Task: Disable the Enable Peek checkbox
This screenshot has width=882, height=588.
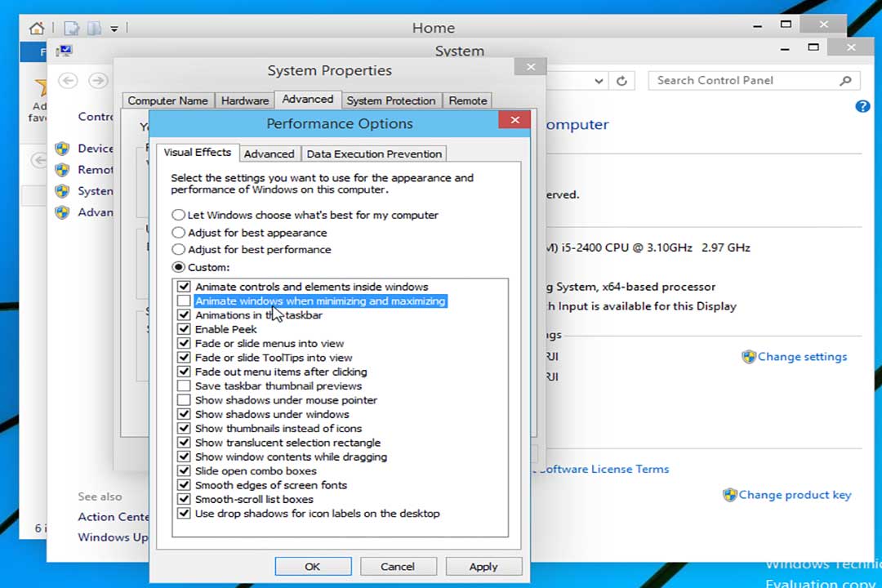Action: point(184,329)
